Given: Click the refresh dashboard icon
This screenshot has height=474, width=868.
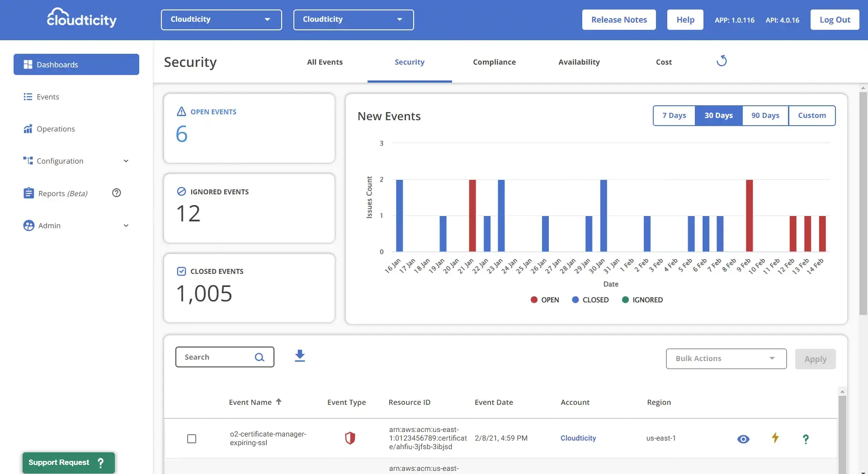Looking at the screenshot, I should (x=722, y=61).
